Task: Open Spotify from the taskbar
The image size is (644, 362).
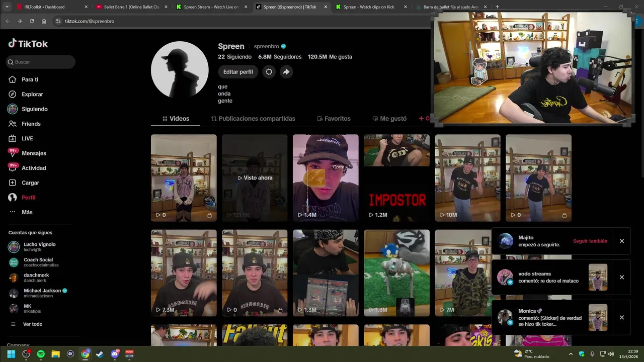Action: click(41, 354)
